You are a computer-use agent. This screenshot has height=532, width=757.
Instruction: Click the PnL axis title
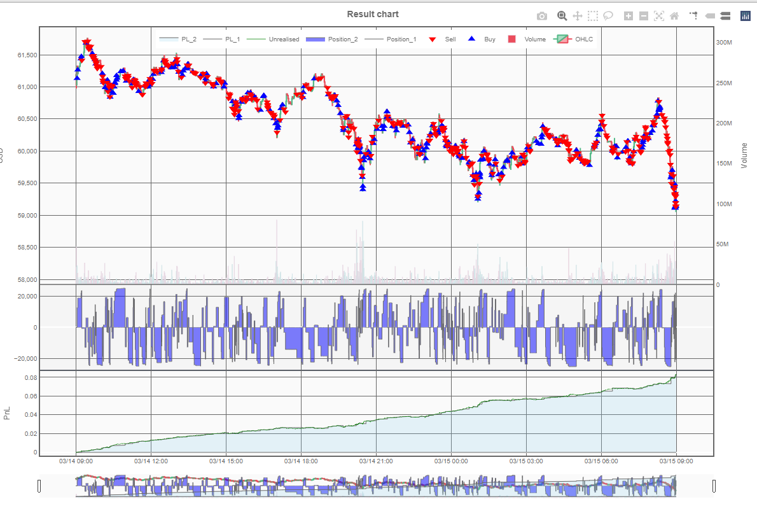pyautogui.click(x=7, y=413)
